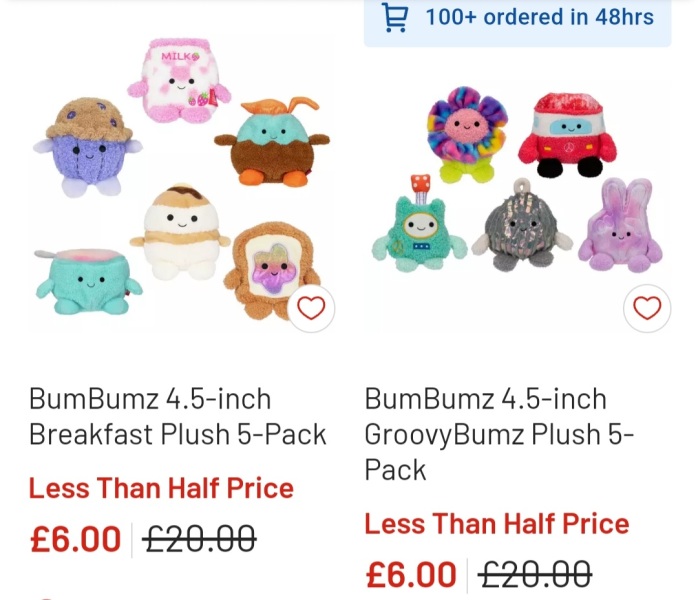Tap the £6.00 price of Breakfast pack
Screen dimensions: 698x600
[76, 540]
